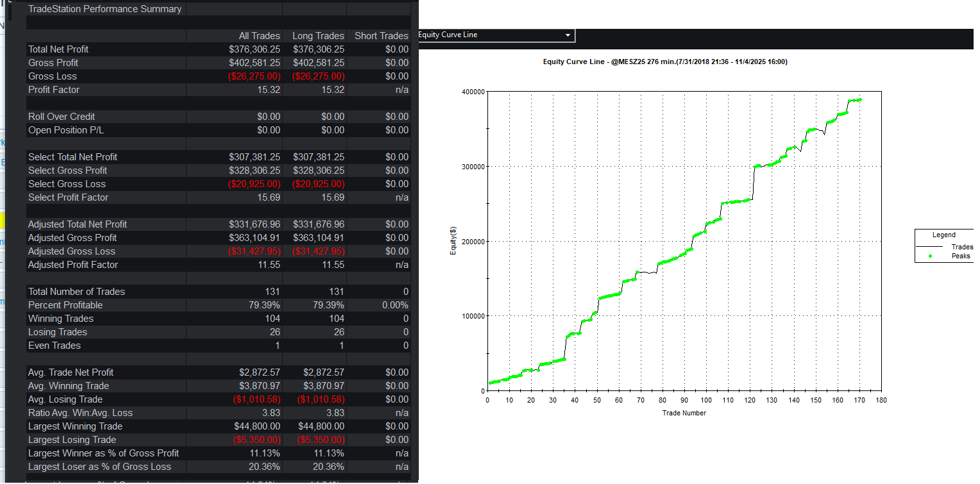Click the Trades line sample in legend
The image size is (980, 484).
[929, 247]
